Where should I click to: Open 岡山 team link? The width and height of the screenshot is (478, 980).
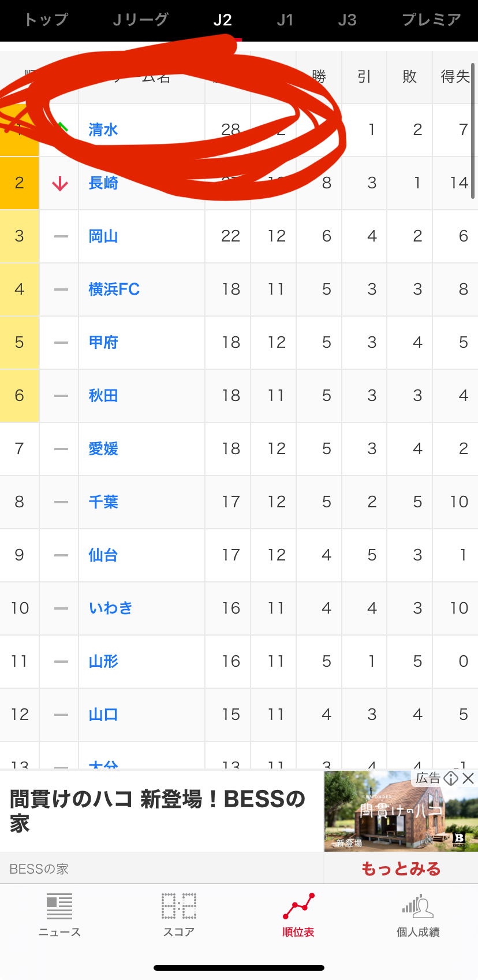tap(103, 236)
